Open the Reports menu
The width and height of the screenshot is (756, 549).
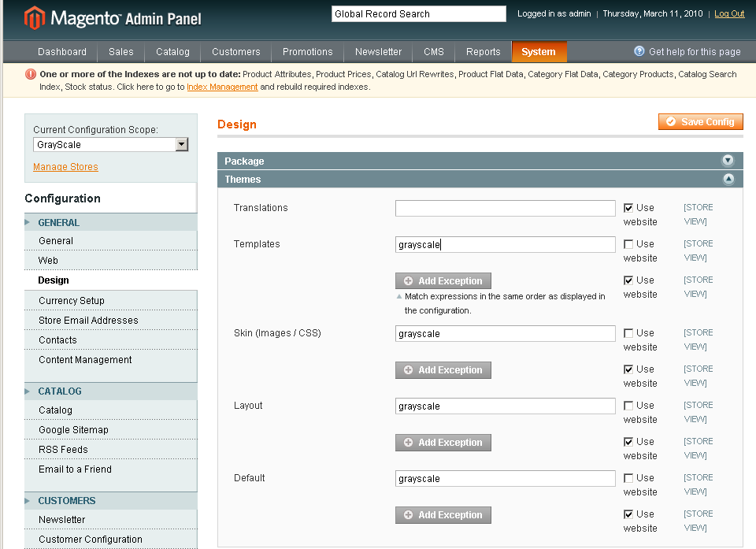pos(483,52)
